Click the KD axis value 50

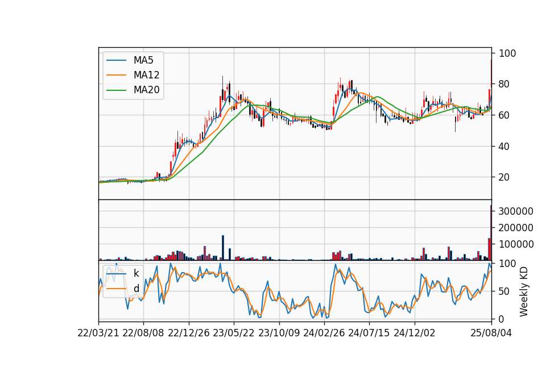[x=504, y=291]
